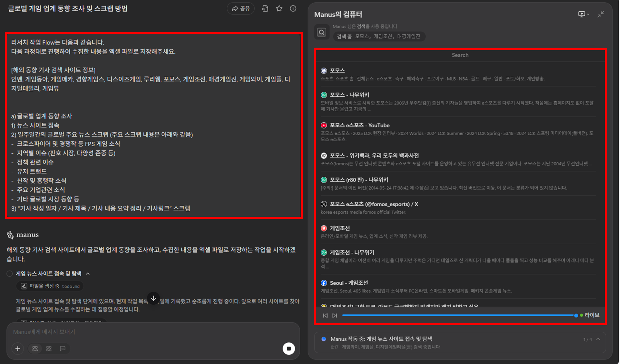Viewport: 620px width, 364px height.
Task: Go to previous step in playback
Action: point(325,315)
